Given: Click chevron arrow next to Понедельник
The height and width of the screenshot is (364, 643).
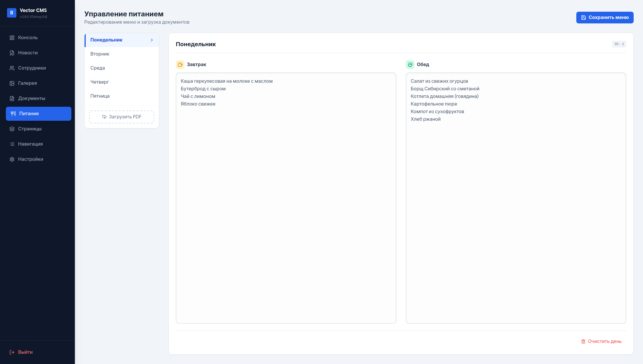Looking at the screenshot, I should click(x=152, y=40).
